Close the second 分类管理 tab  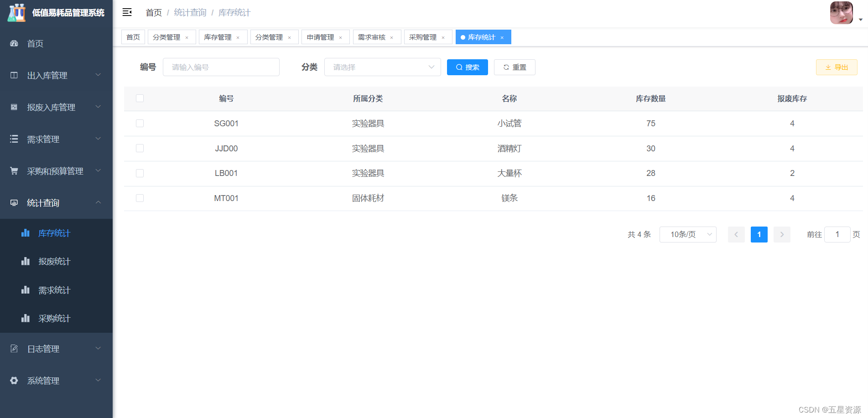(x=289, y=37)
